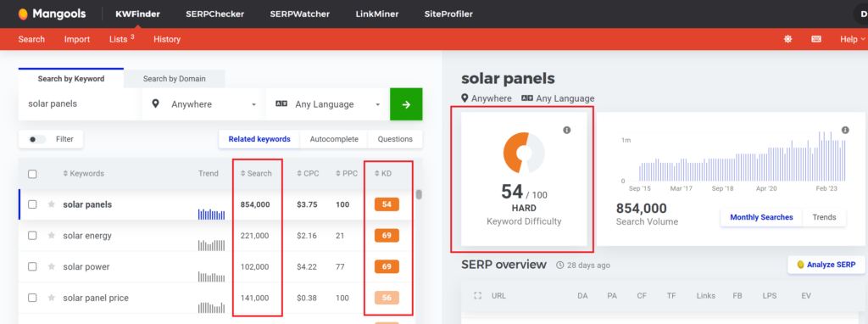
Task: Click the location pin beside Anywhere in detail panel
Action: click(465, 98)
